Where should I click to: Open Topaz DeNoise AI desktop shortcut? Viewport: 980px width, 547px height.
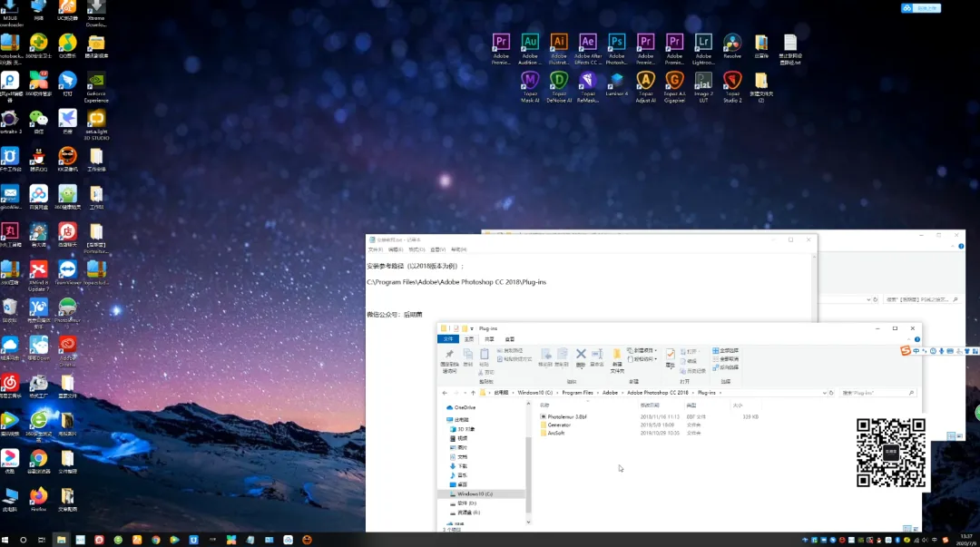[x=559, y=86]
